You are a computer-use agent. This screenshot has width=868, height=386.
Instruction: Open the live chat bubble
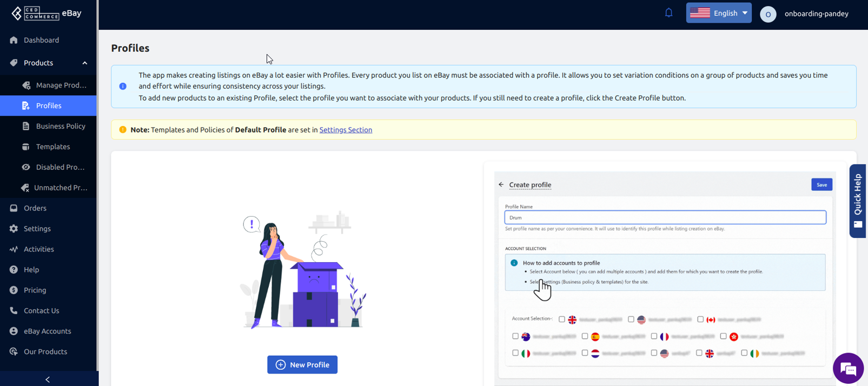click(848, 369)
